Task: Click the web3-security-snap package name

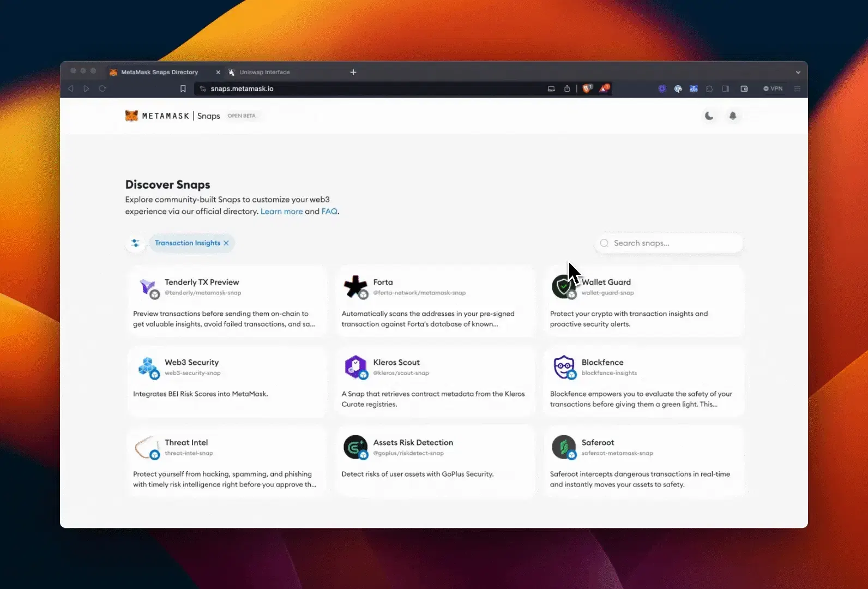Action: point(192,373)
